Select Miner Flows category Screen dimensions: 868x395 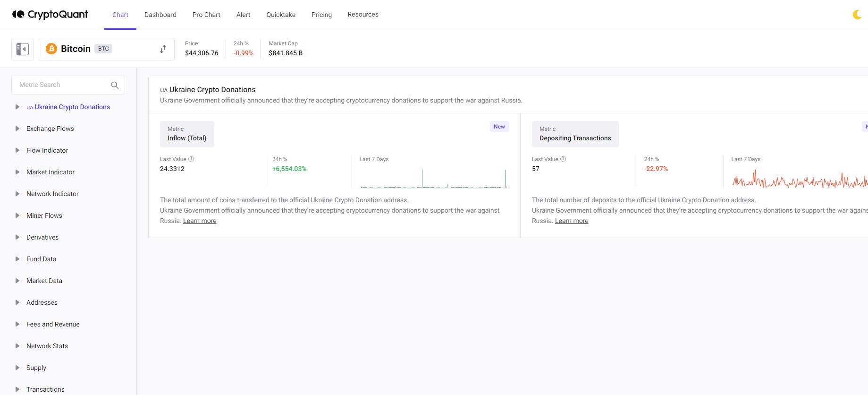pyautogui.click(x=44, y=215)
